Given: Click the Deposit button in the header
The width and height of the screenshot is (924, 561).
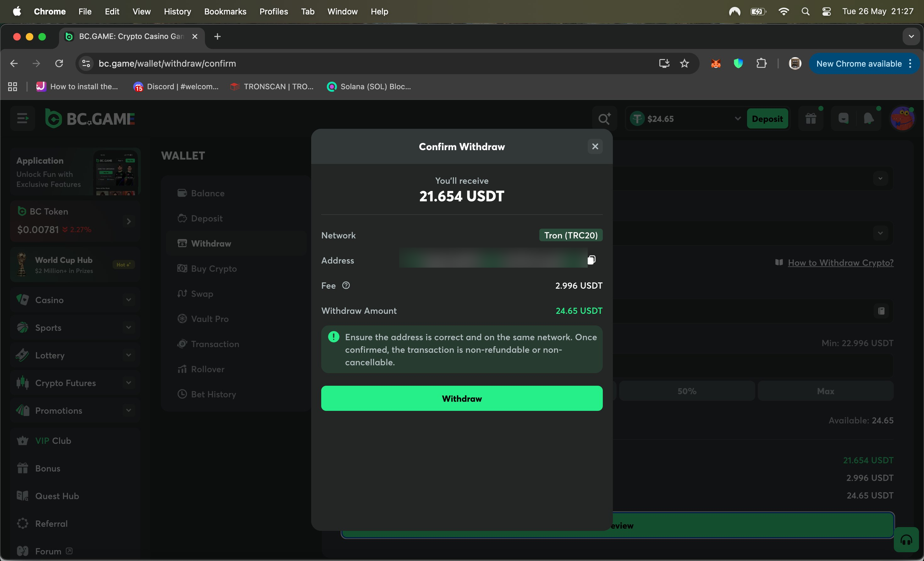Looking at the screenshot, I should (767, 119).
